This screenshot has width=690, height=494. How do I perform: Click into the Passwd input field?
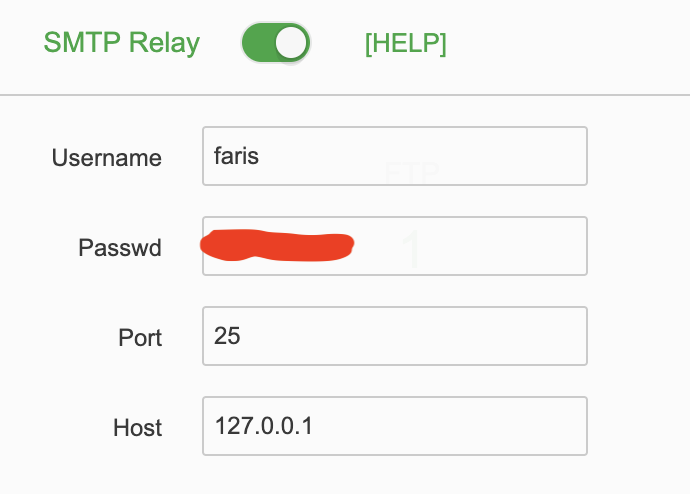coord(470,246)
